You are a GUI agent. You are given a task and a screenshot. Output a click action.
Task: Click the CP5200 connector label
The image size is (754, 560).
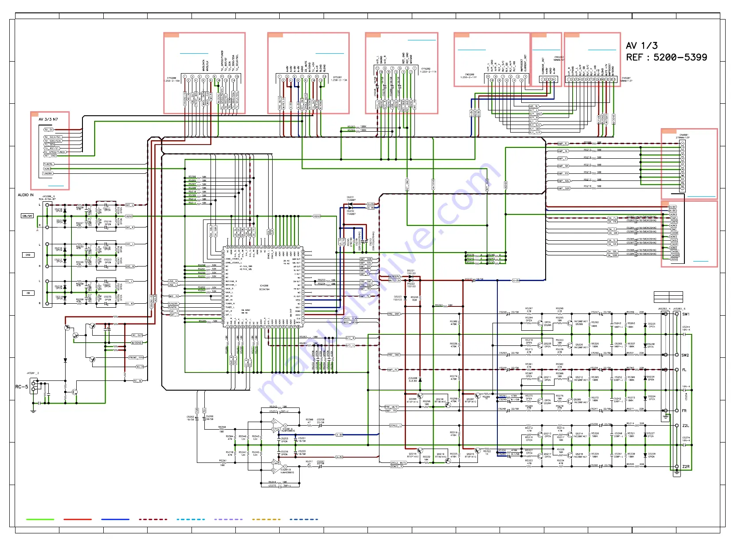[x=172, y=78]
